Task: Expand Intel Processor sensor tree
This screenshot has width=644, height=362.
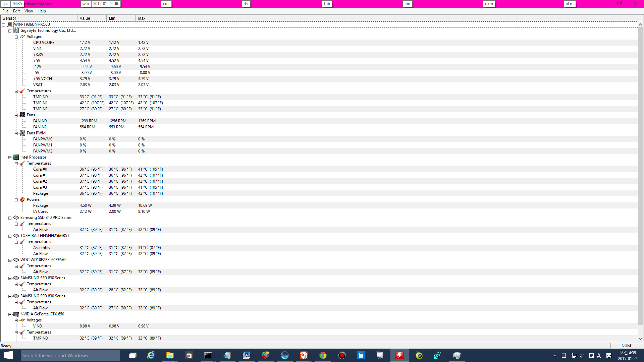Action: tap(10, 157)
